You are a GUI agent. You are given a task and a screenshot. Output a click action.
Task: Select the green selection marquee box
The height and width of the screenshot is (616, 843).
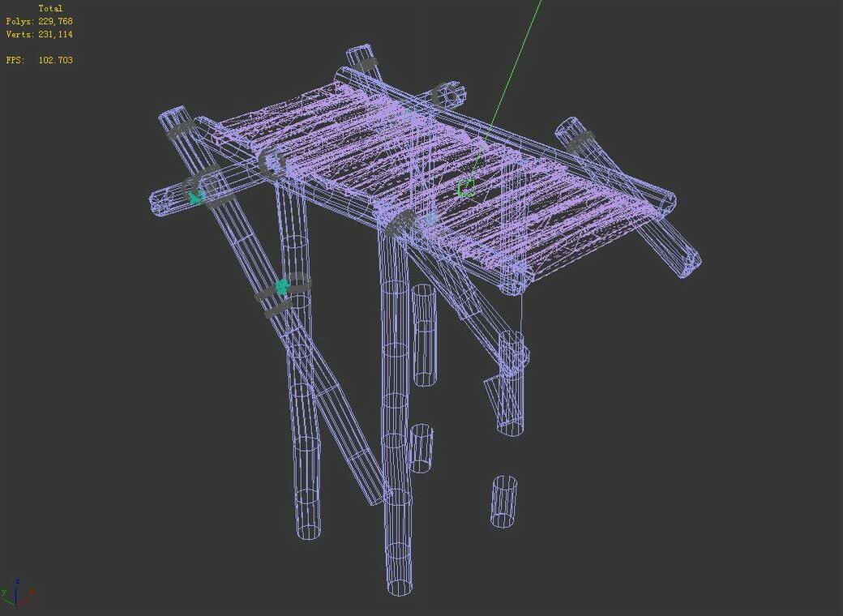coord(466,187)
